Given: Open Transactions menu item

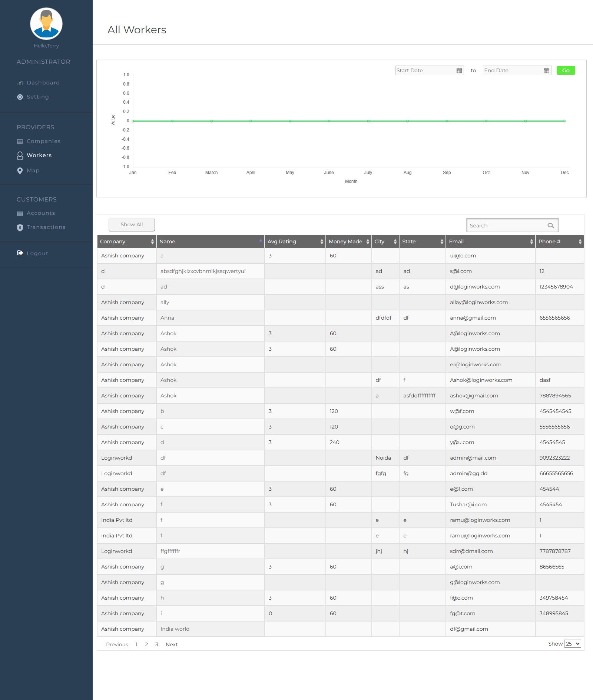Looking at the screenshot, I should [46, 227].
